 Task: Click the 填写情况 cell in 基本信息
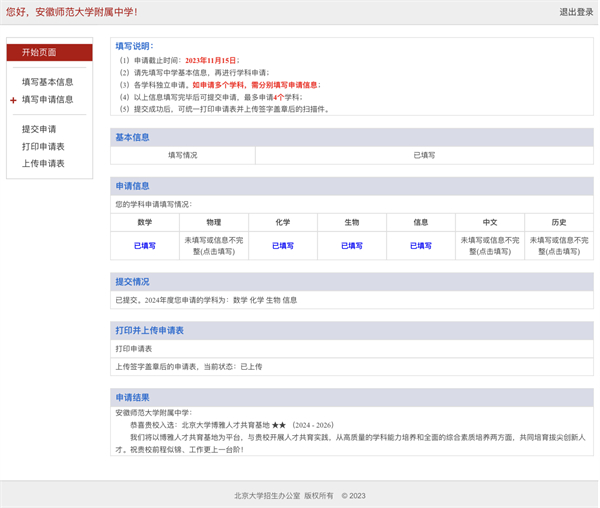[183, 155]
